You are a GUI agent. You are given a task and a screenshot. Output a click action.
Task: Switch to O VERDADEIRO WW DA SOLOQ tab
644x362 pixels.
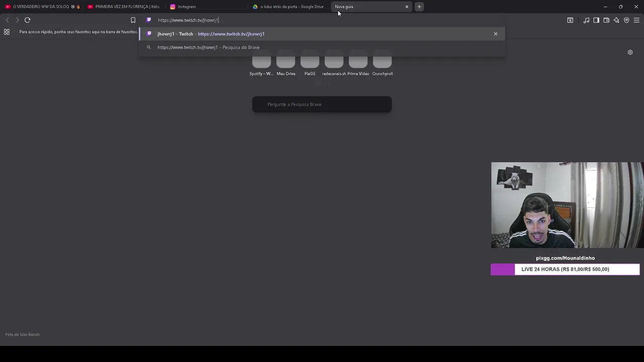(42, 7)
